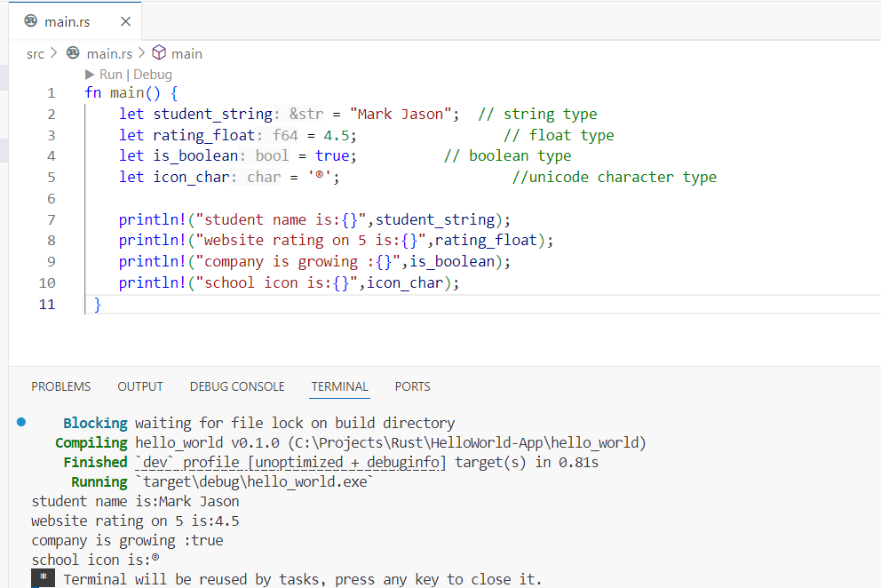881x588 pixels.
Task: Click the Rust icon on main.rs tab
Action: click(30, 20)
